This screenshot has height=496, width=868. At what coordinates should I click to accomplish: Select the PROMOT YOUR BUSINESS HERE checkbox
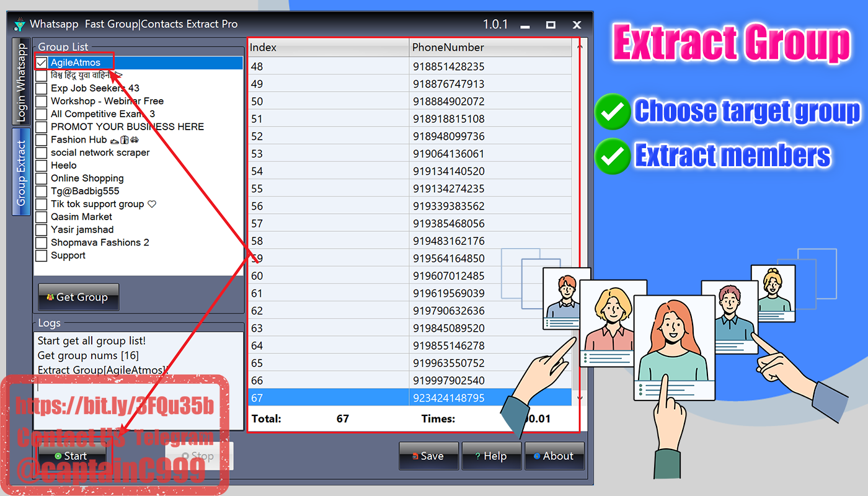(x=42, y=127)
